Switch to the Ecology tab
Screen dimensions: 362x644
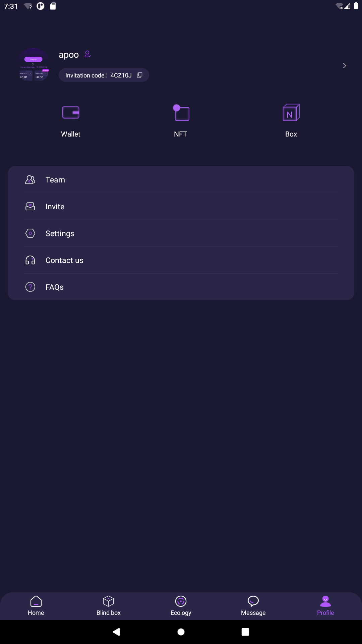pos(181,606)
